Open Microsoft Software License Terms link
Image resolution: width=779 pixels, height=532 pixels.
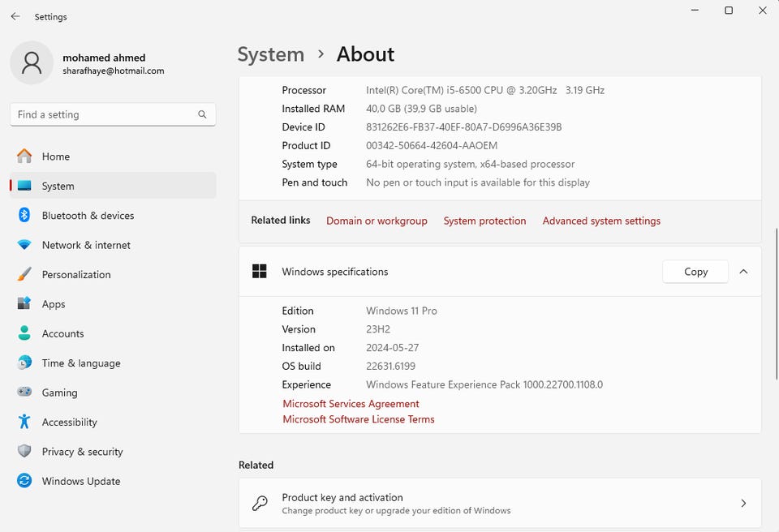tap(358, 418)
